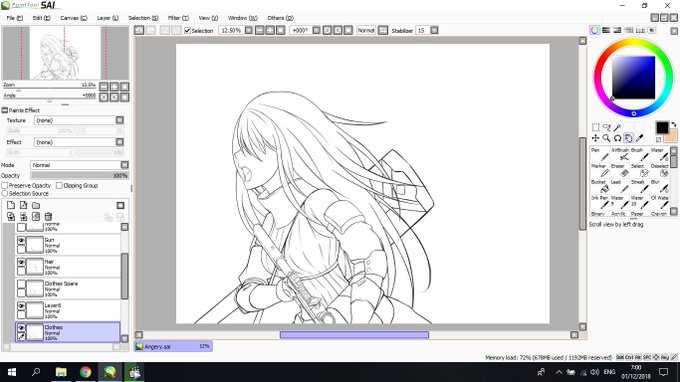
Task: Click the black foreground color swatch
Action: (662, 127)
